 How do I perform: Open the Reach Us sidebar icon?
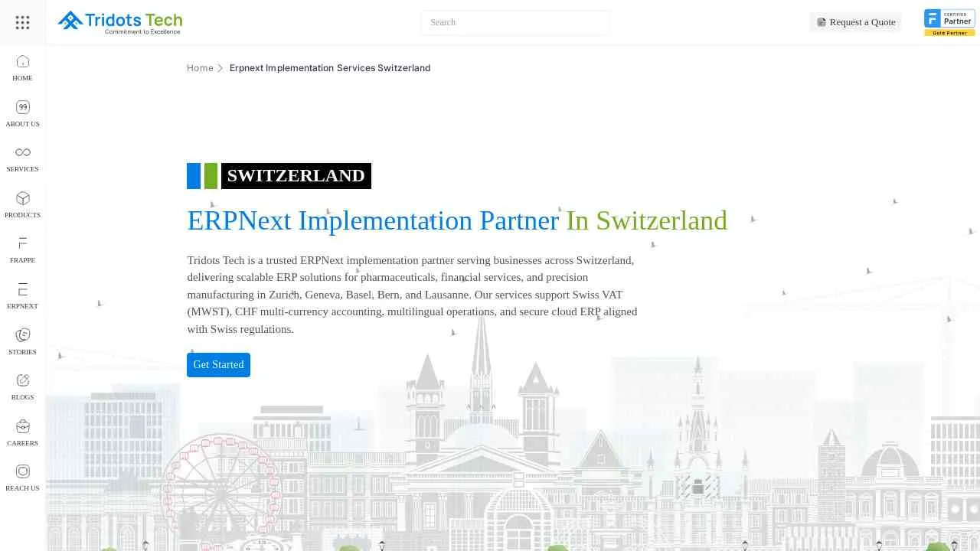[x=22, y=471]
